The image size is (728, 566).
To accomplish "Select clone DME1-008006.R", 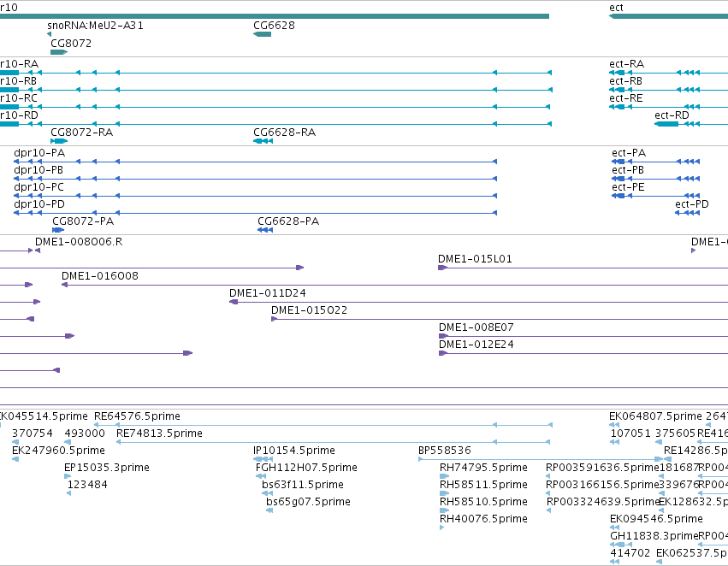I will (x=79, y=242).
